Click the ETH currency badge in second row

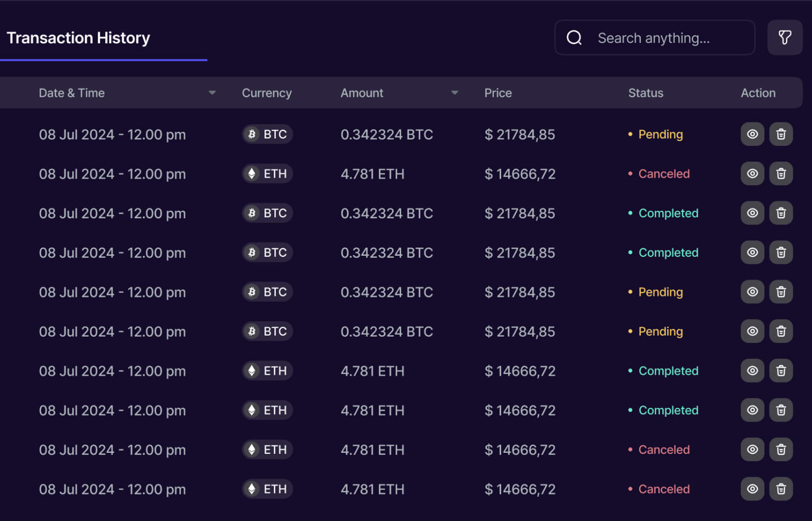[x=267, y=174]
